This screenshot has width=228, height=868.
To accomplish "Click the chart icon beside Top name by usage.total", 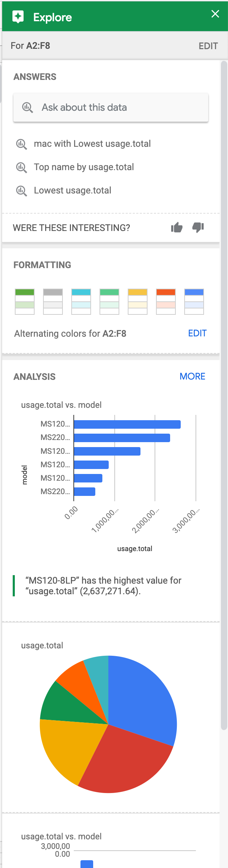I will (22, 167).
